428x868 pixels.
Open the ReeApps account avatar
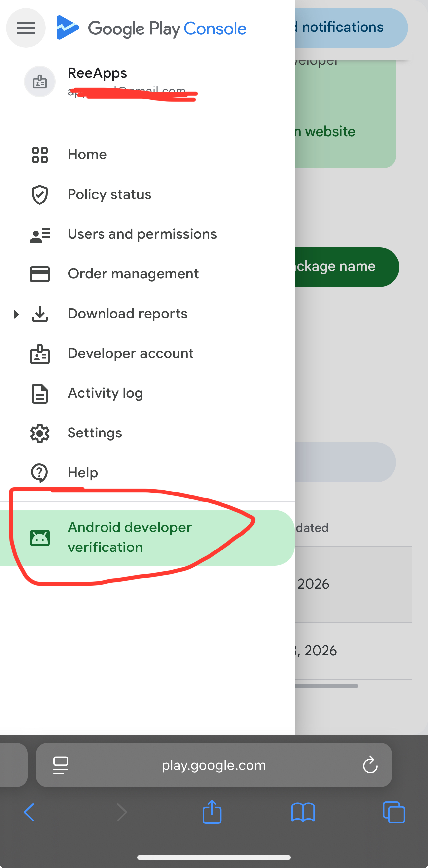[40, 82]
